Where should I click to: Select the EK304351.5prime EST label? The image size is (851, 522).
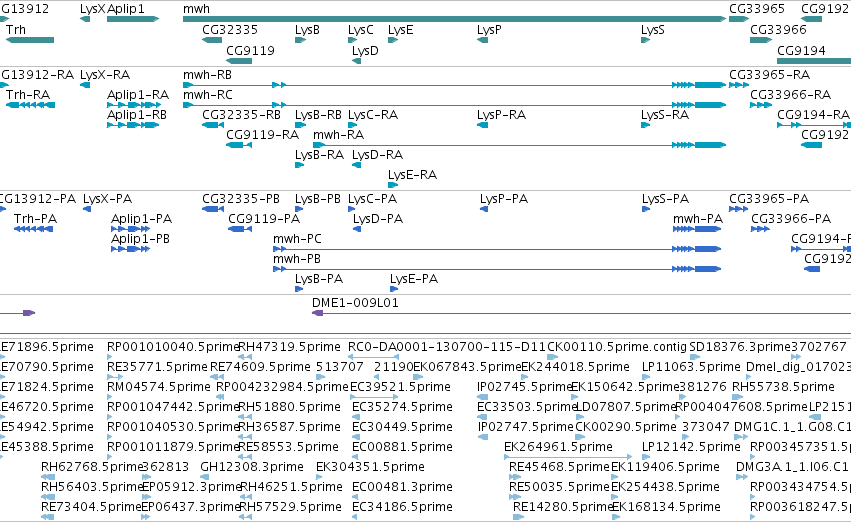370,467
